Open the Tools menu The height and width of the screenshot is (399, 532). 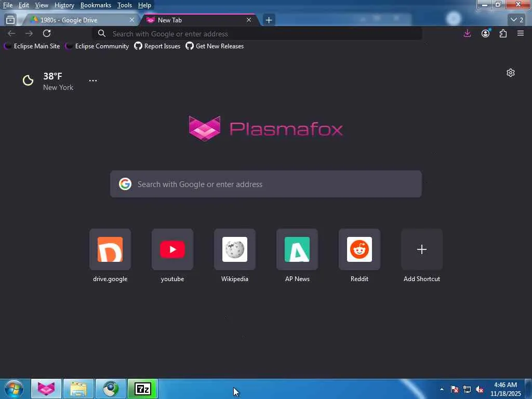point(124,5)
